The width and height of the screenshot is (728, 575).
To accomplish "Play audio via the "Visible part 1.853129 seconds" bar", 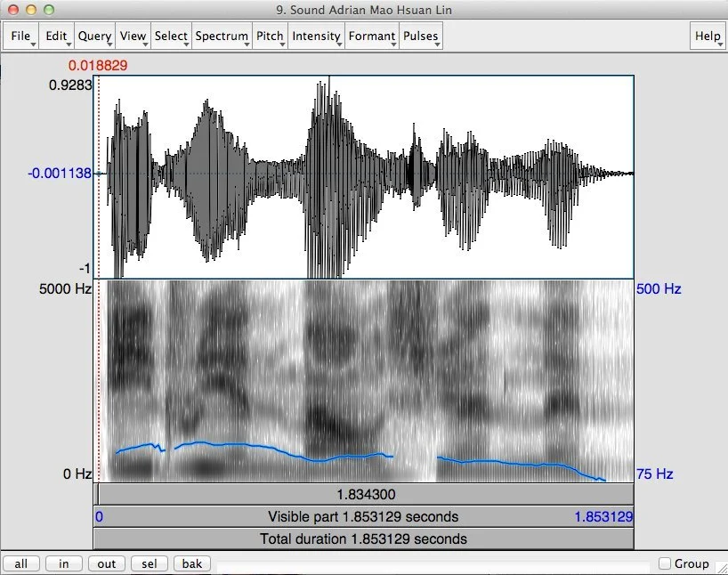I will (x=365, y=516).
